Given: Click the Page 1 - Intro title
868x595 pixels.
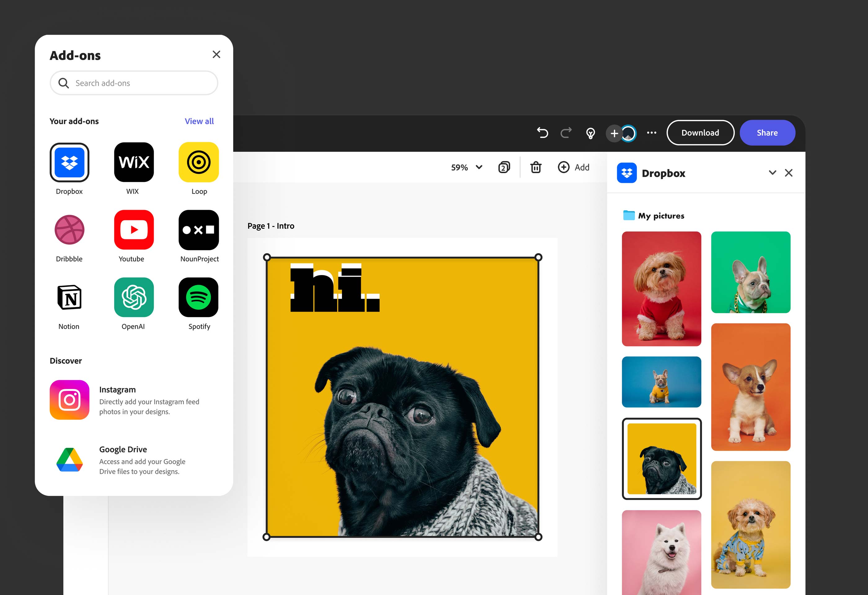Looking at the screenshot, I should pos(271,226).
